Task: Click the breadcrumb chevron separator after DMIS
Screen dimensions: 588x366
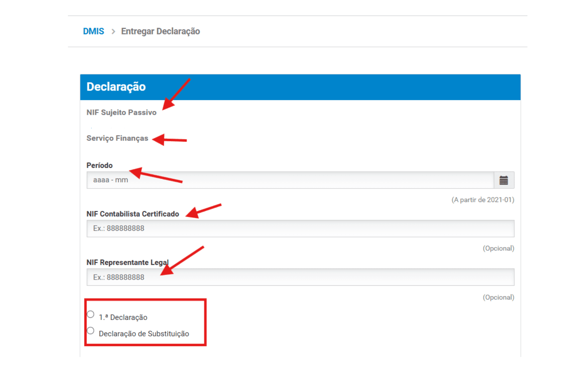Action: 113,32
